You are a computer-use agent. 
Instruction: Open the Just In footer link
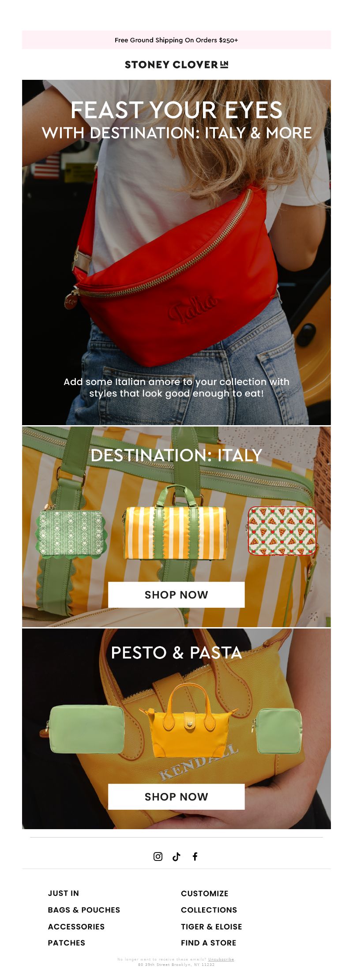pos(64,893)
